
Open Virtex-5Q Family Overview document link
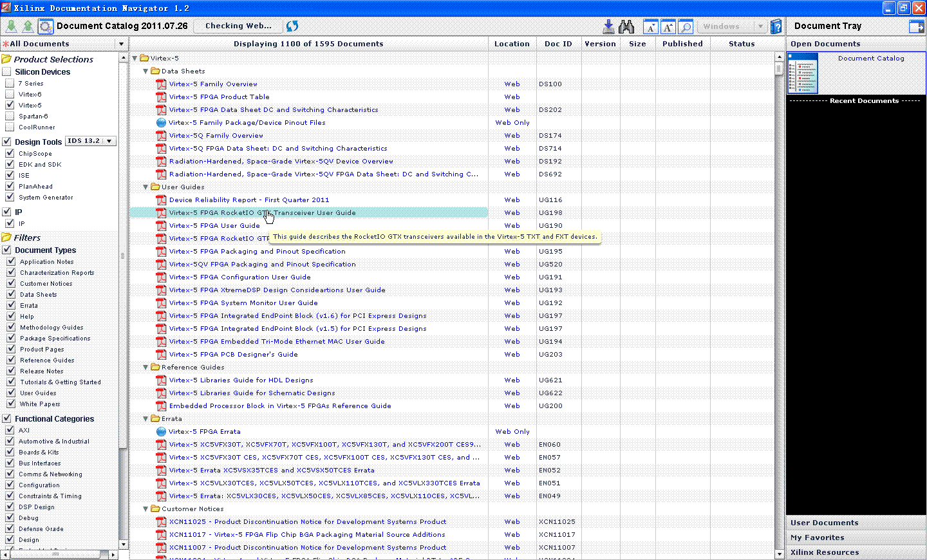click(x=216, y=136)
